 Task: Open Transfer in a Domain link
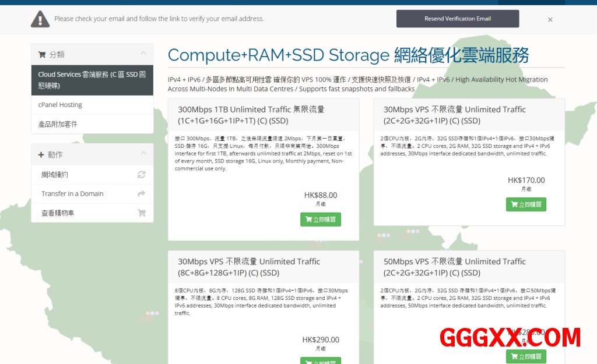coord(72,194)
